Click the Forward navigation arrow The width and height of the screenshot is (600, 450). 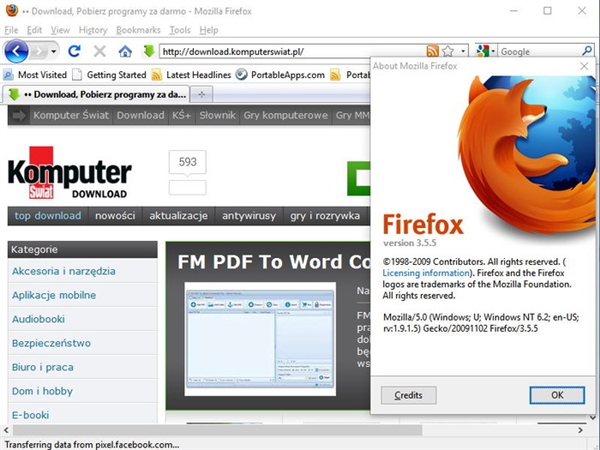40,51
